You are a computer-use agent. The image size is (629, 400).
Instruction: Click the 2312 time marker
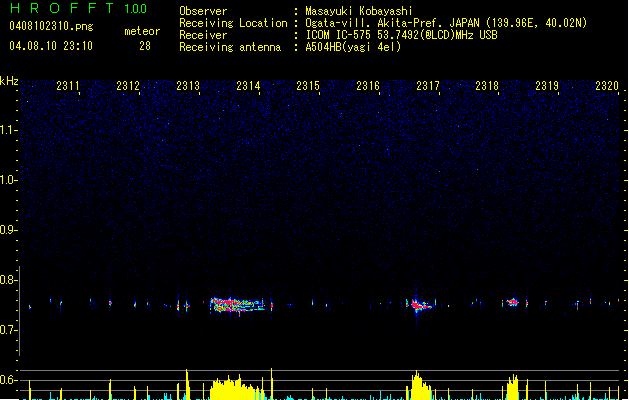pyautogui.click(x=128, y=86)
